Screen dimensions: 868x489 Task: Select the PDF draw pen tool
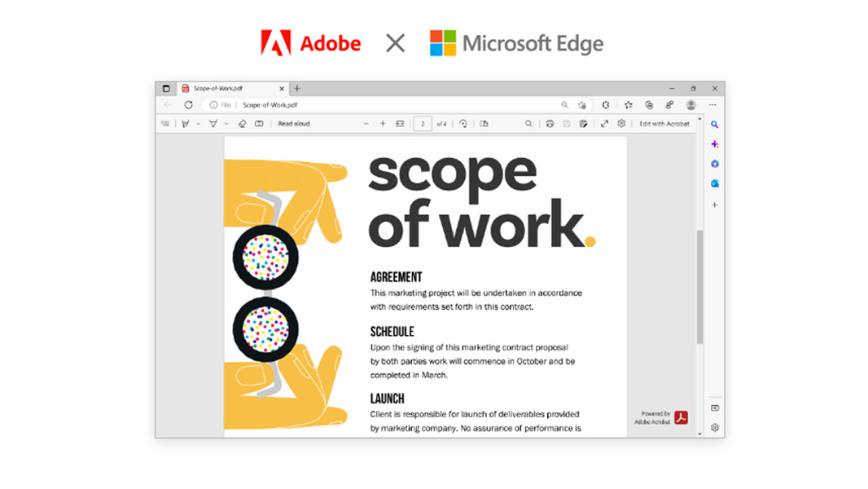(186, 124)
